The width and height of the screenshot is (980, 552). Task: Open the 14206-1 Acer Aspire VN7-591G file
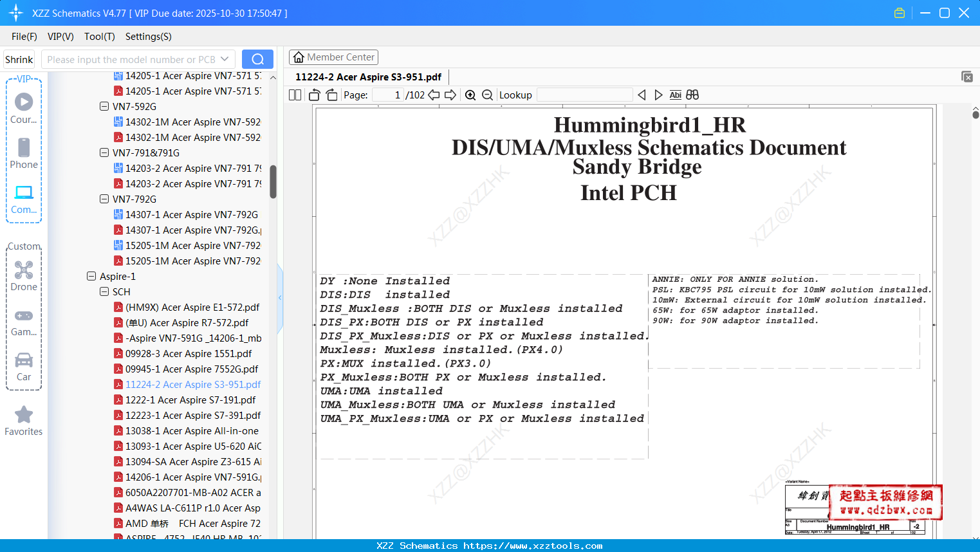[x=188, y=477]
